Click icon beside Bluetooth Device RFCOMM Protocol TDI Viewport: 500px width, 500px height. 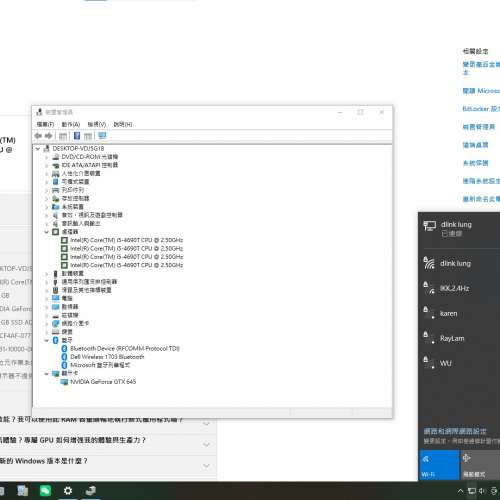pyautogui.click(x=64, y=348)
